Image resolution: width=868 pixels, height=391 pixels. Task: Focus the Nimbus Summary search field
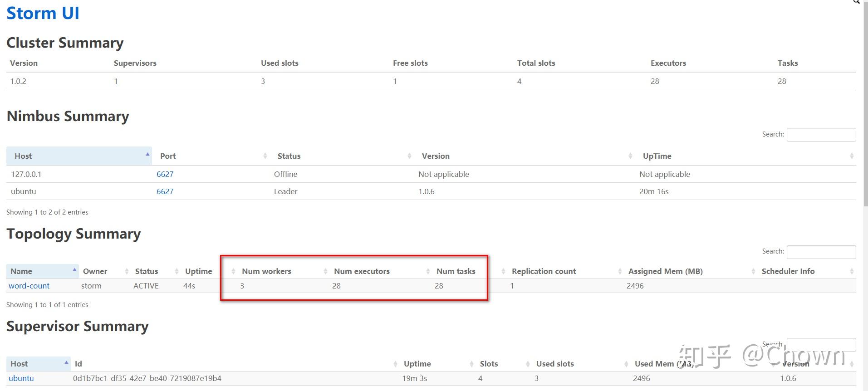pyautogui.click(x=821, y=135)
